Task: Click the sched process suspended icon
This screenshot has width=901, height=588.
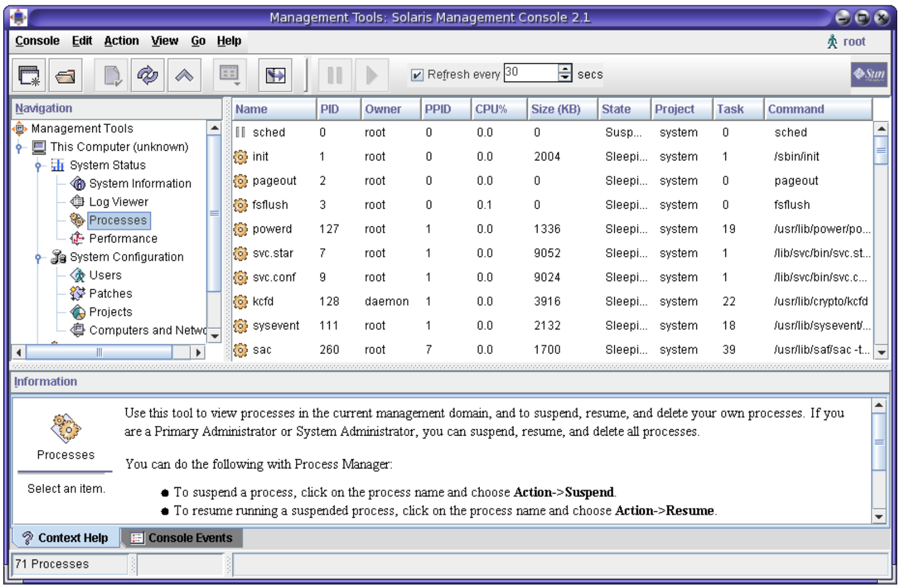Action: coord(241,133)
